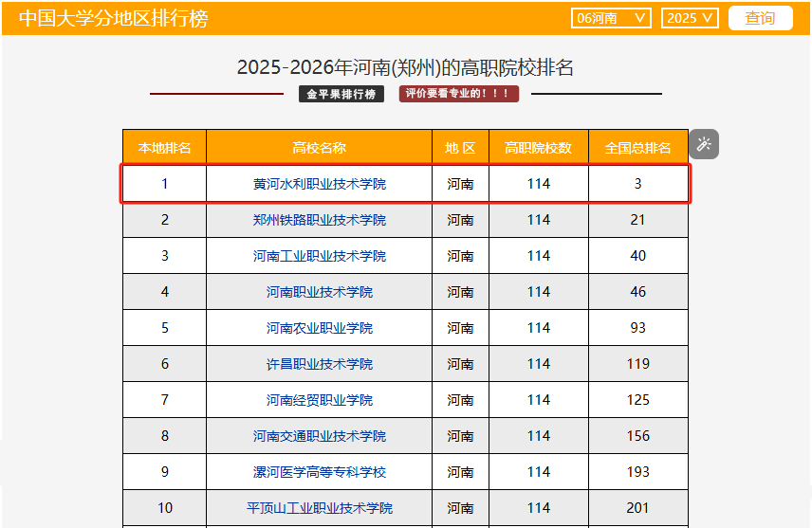Click the 本地排名 column header
The height and width of the screenshot is (528, 812).
(164, 147)
